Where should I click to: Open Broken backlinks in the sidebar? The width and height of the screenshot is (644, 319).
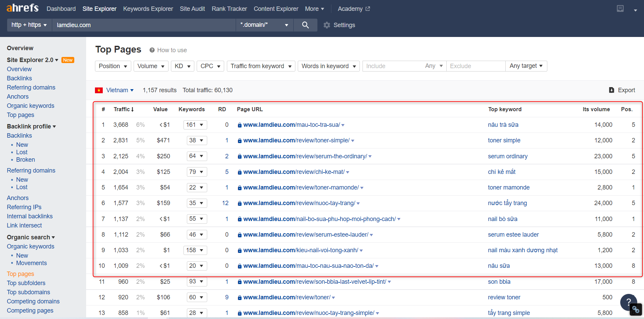click(x=25, y=160)
